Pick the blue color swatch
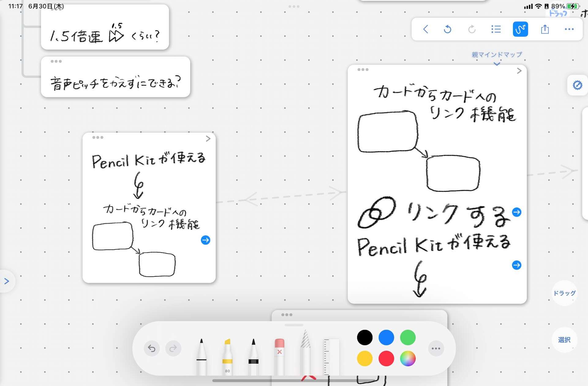Image resolution: width=588 pixels, height=386 pixels. 386,338
